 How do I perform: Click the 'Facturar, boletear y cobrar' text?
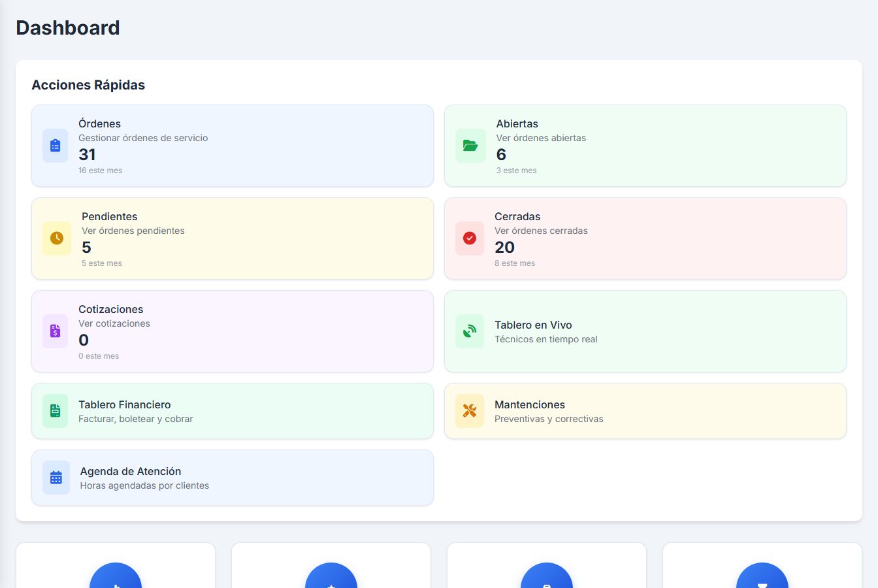136,419
